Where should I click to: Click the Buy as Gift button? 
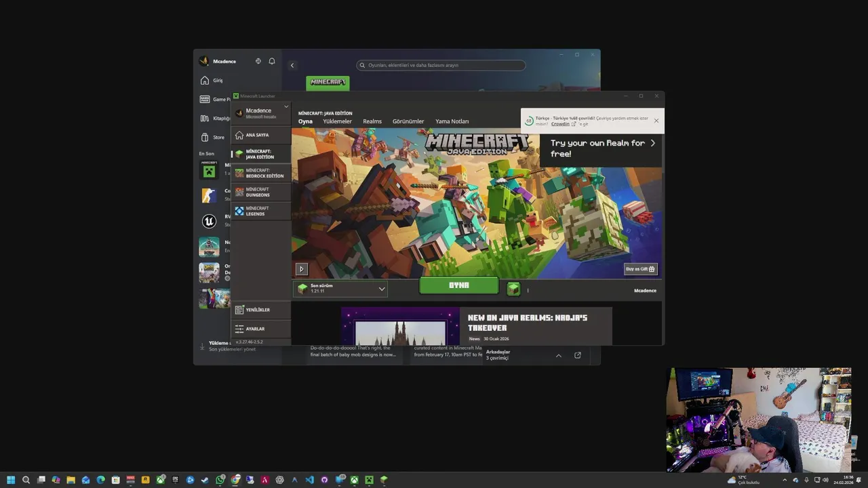tap(640, 269)
